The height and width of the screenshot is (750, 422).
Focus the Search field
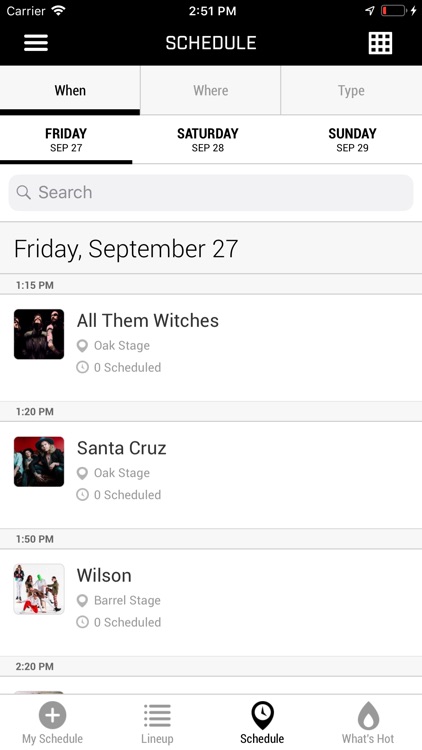coord(211,192)
